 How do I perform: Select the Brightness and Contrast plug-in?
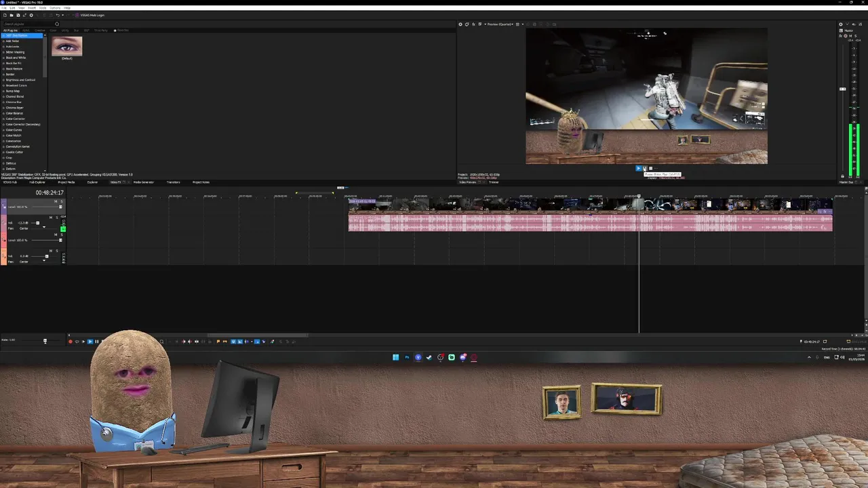pos(20,80)
